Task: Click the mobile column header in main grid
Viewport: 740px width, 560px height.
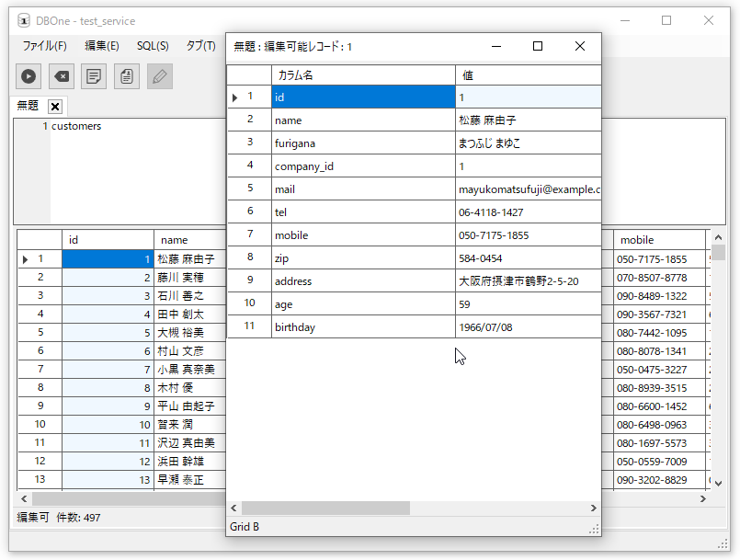Action: [658, 240]
